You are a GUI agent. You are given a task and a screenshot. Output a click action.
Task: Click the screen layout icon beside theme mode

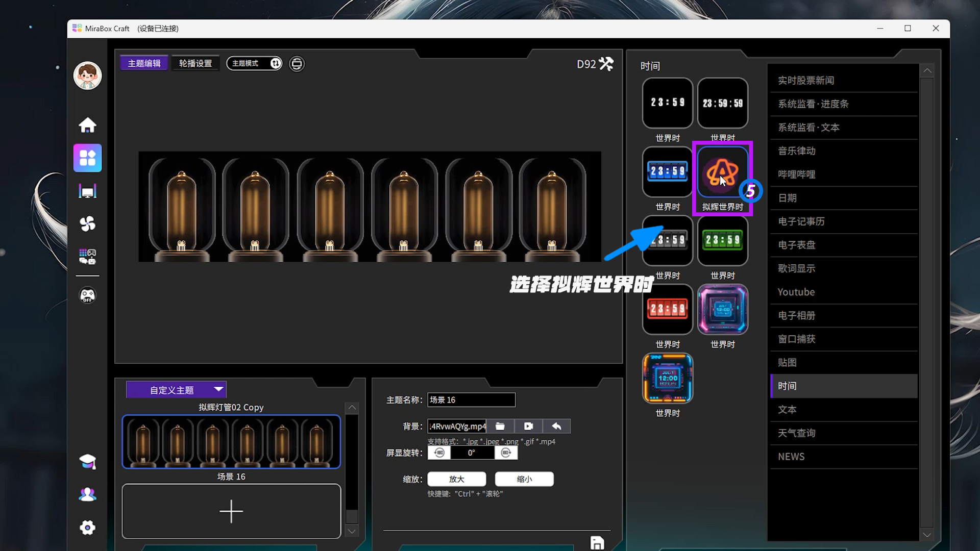pyautogui.click(x=297, y=64)
